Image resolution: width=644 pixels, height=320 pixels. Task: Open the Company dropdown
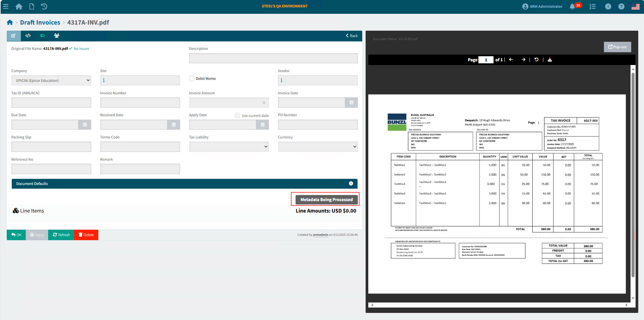tap(51, 81)
